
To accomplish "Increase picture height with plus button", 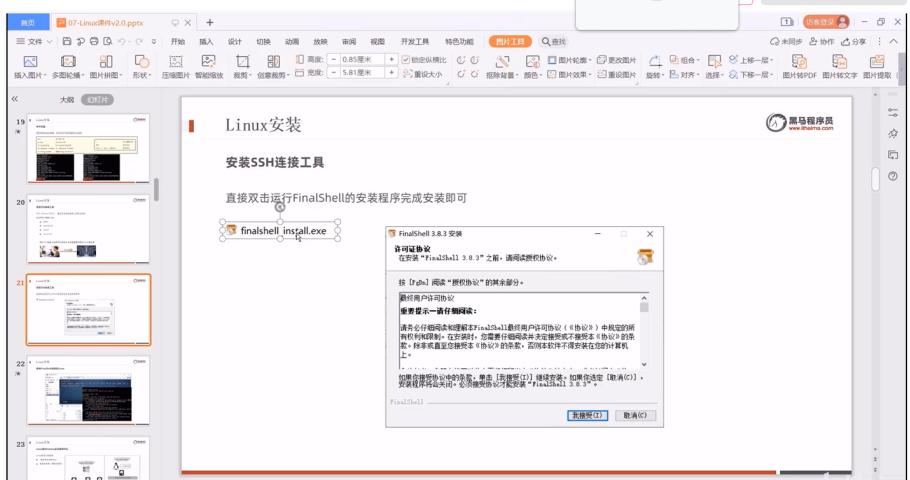I will pos(391,59).
